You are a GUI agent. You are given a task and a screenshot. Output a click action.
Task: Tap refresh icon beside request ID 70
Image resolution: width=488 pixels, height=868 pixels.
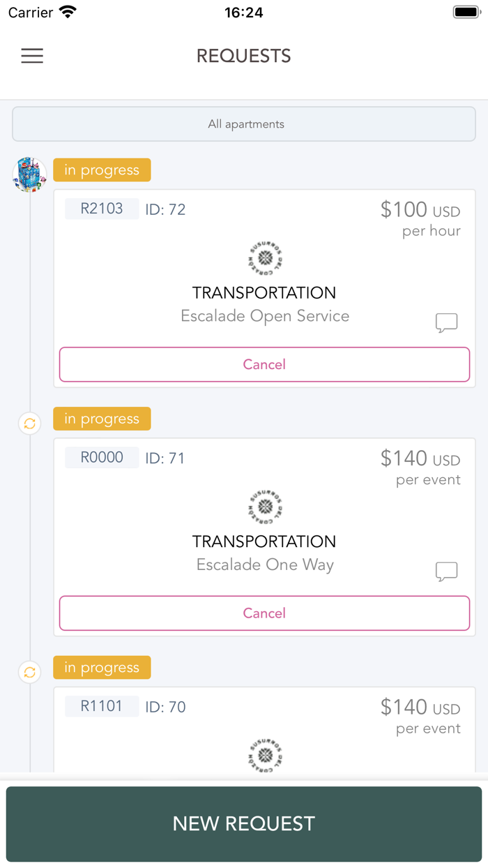tap(29, 673)
